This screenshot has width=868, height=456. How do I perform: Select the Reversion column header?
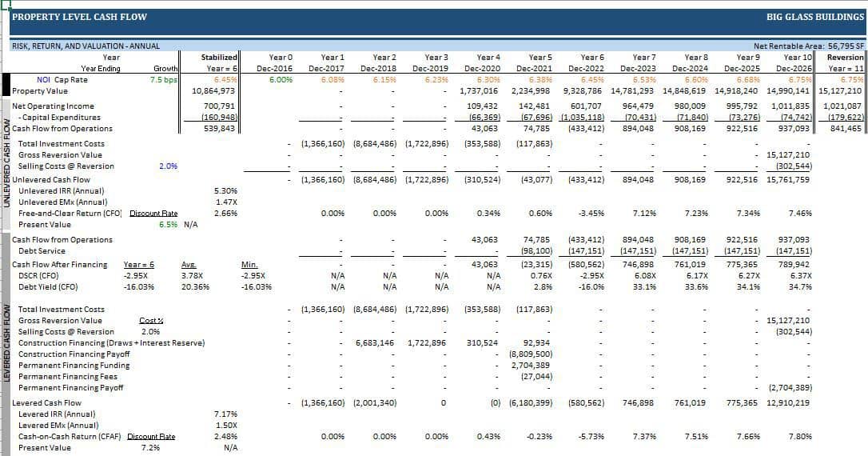(845, 58)
